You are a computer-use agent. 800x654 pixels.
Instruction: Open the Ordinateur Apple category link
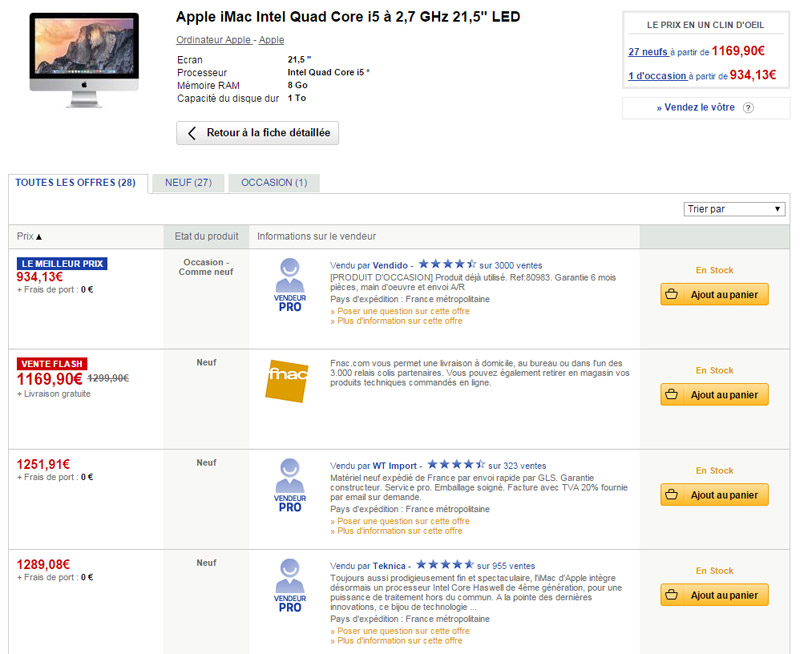coord(214,39)
